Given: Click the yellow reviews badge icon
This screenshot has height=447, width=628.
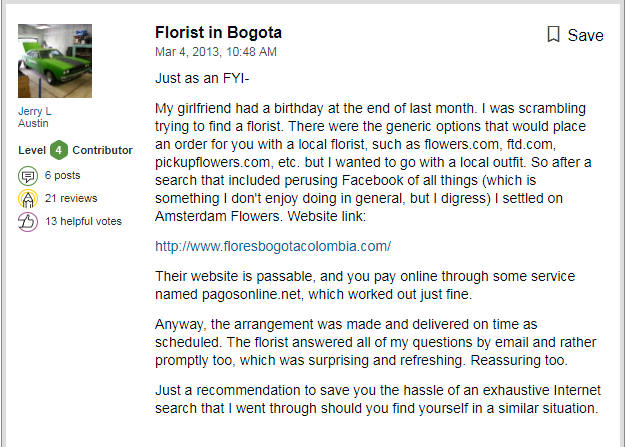Looking at the screenshot, I should [x=27, y=198].
